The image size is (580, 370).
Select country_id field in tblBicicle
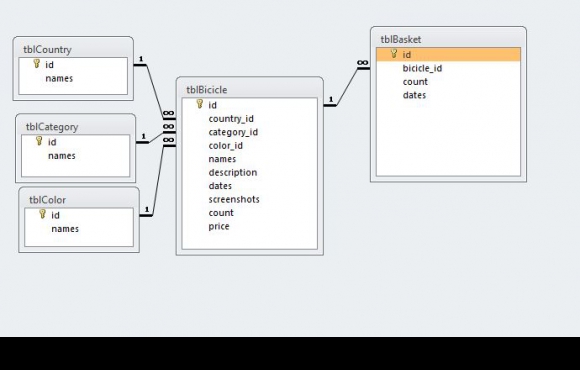coord(250,119)
